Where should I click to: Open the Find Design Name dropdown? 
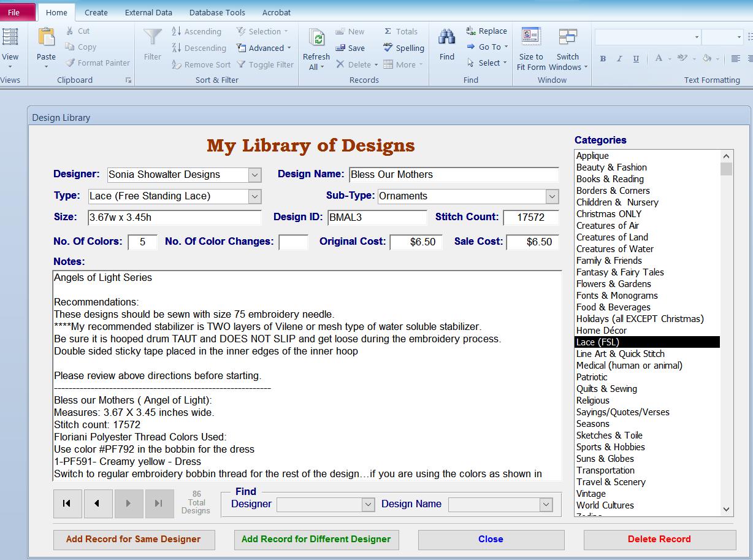point(545,504)
